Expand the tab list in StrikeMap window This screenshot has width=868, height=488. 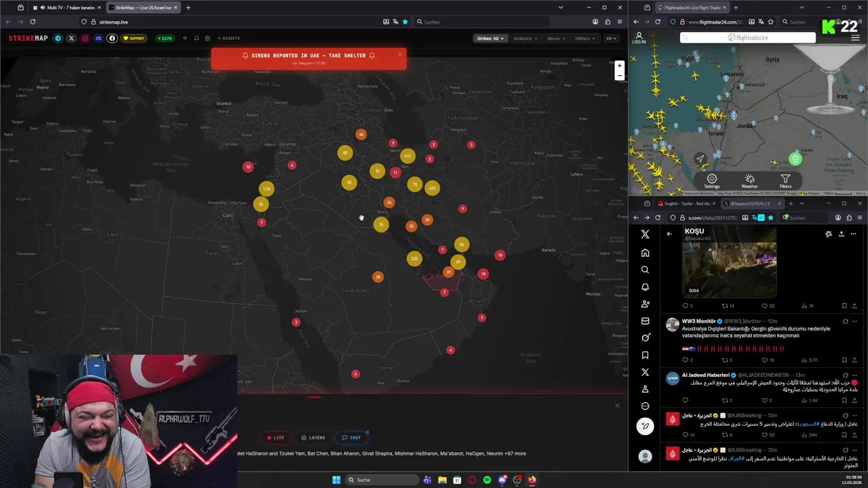(x=561, y=7)
